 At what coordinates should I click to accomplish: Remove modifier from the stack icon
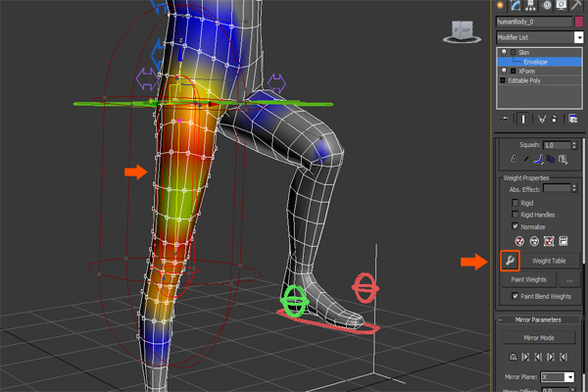pyautogui.click(x=555, y=120)
